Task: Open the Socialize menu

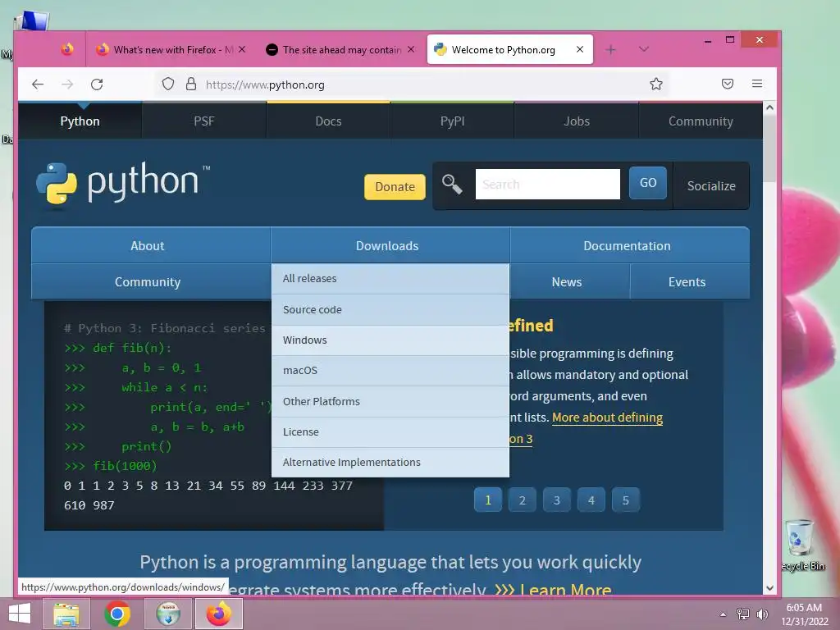Action: pos(711,186)
